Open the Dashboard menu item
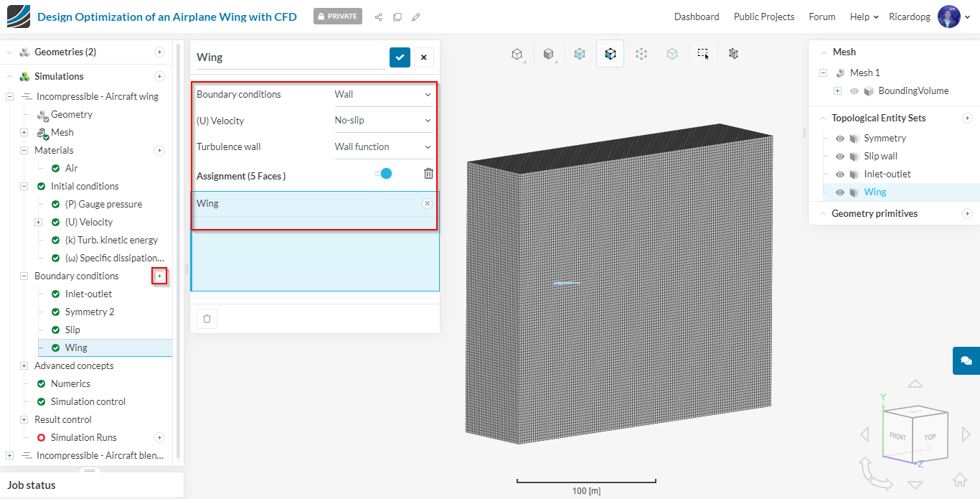 [696, 17]
